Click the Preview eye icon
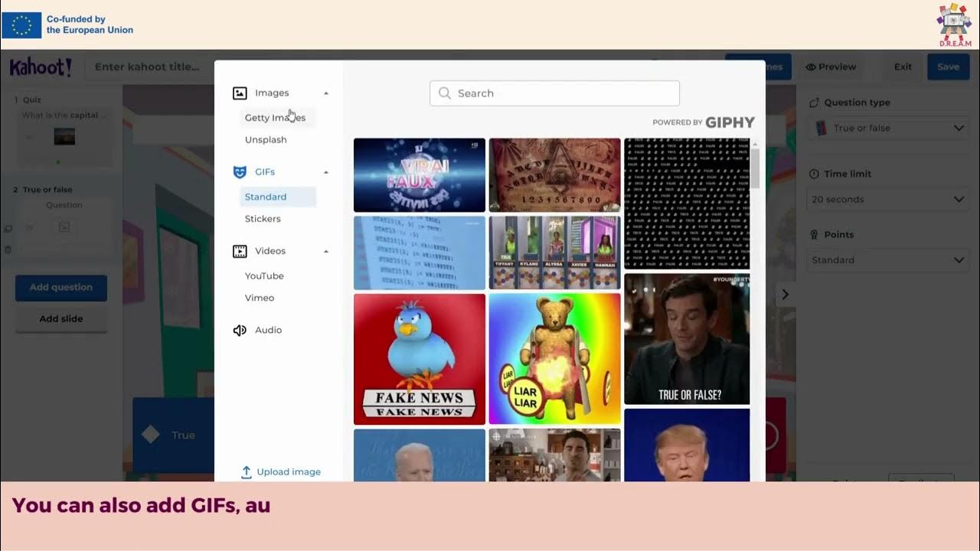The image size is (980, 551). pos(811,67)
